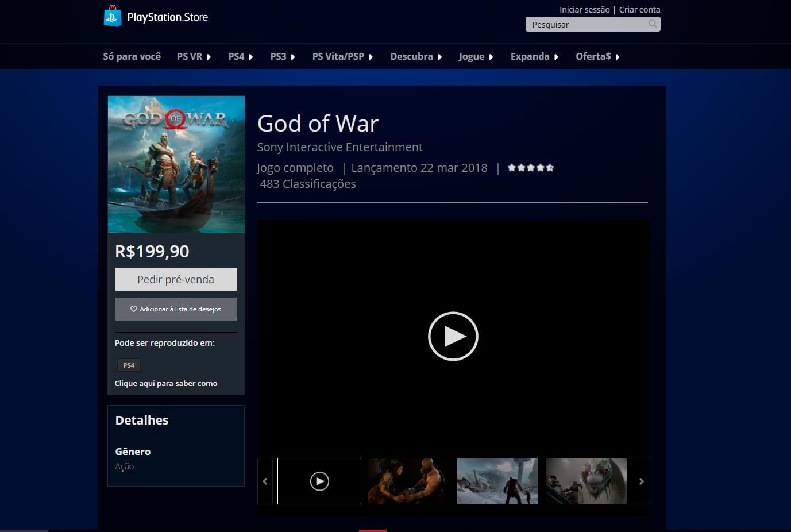Click the PS4 platform badge
The image size is (791, 532).
pyautogui.click(x=129, y=365)
